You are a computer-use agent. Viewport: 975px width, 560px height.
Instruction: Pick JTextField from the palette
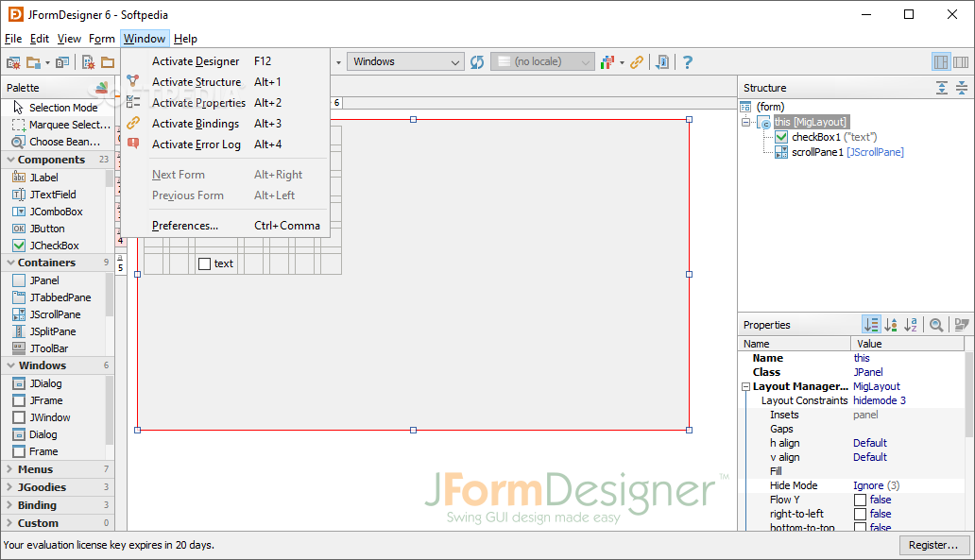[x=54, y=195]
